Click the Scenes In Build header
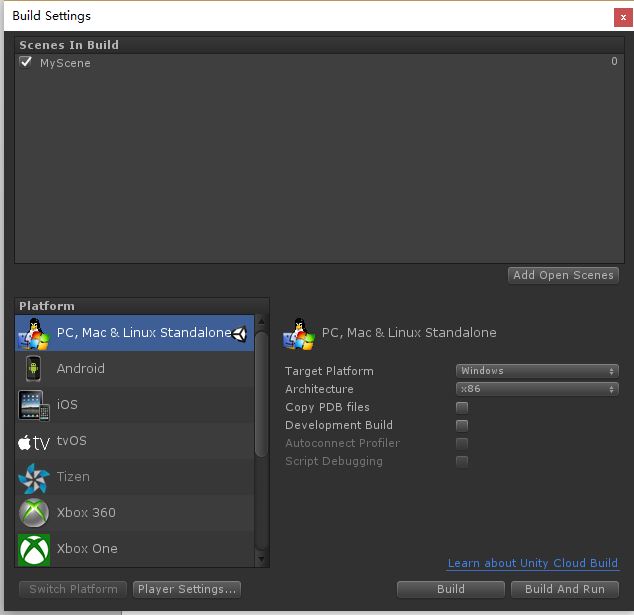Viewport: 634px width, 615px height. pyautogui.click(x=319, y=45)
